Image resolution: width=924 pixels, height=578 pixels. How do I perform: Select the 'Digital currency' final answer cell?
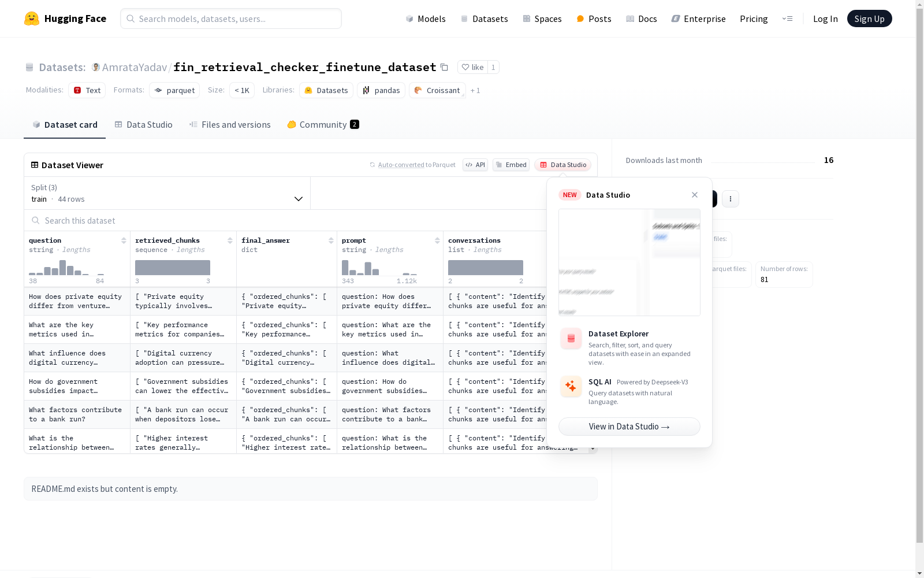tap(286, 358)
